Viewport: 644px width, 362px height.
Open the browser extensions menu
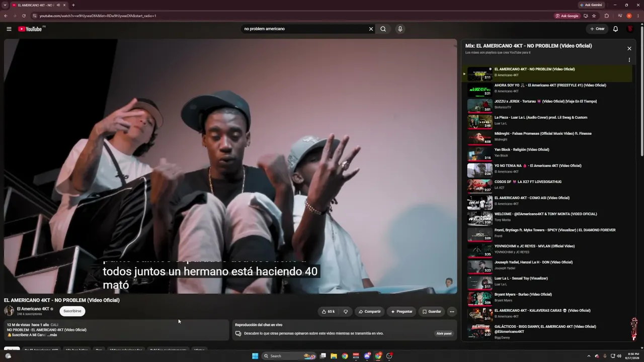606,16
